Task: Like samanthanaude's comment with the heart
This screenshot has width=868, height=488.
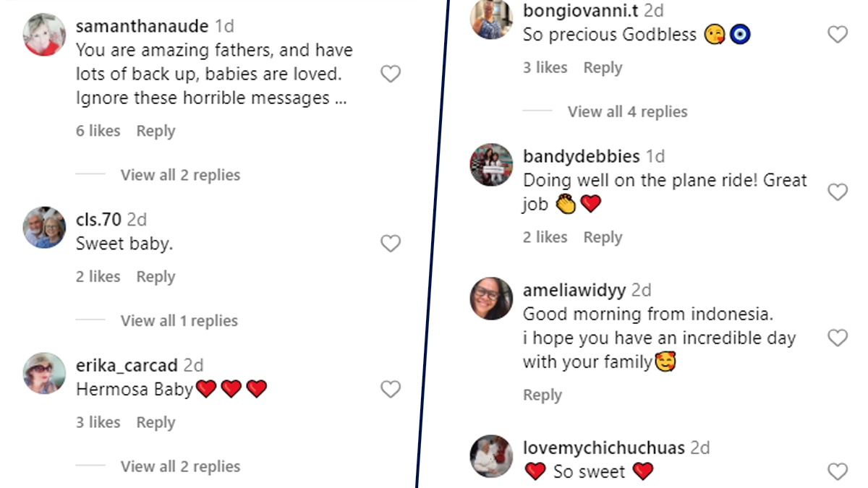Action: [x=391, y=74]
